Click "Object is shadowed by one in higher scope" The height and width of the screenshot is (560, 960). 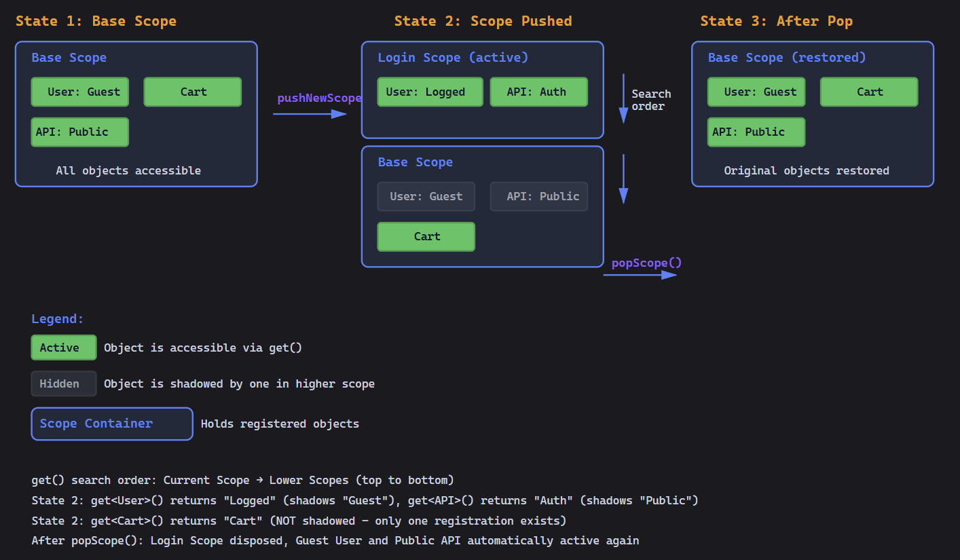pos(239,384)
